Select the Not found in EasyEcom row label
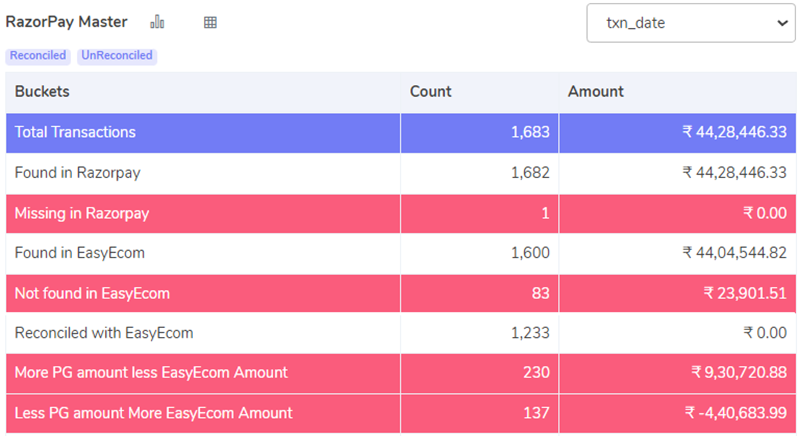This screenshot has height=436, width=798. [x=92, y=294]
